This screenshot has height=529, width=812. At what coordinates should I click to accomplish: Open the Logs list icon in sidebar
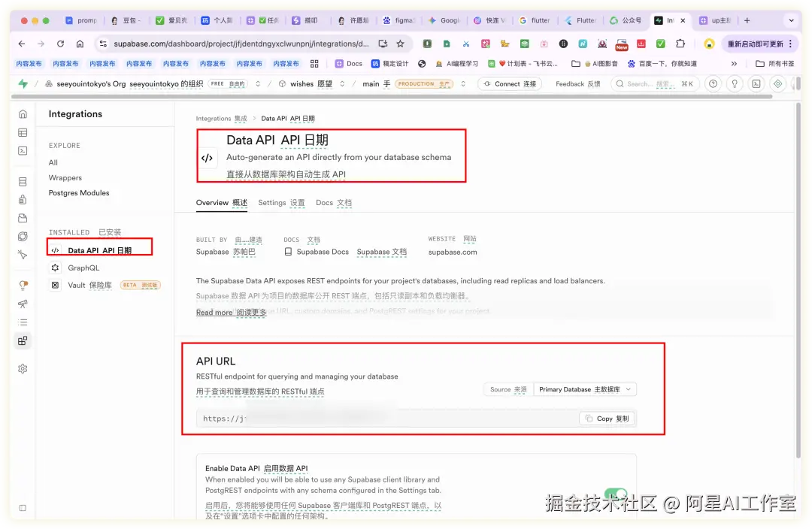[x=23, y=322]
